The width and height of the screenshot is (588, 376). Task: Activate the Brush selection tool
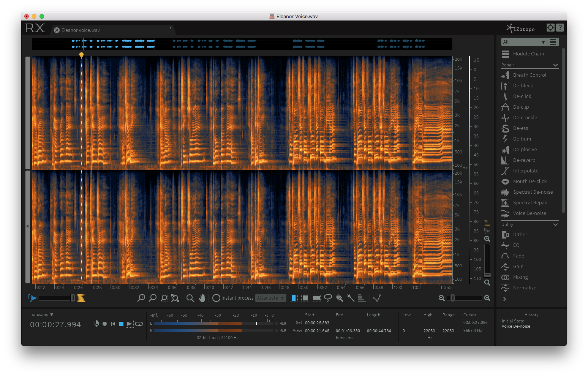point(339,298)
